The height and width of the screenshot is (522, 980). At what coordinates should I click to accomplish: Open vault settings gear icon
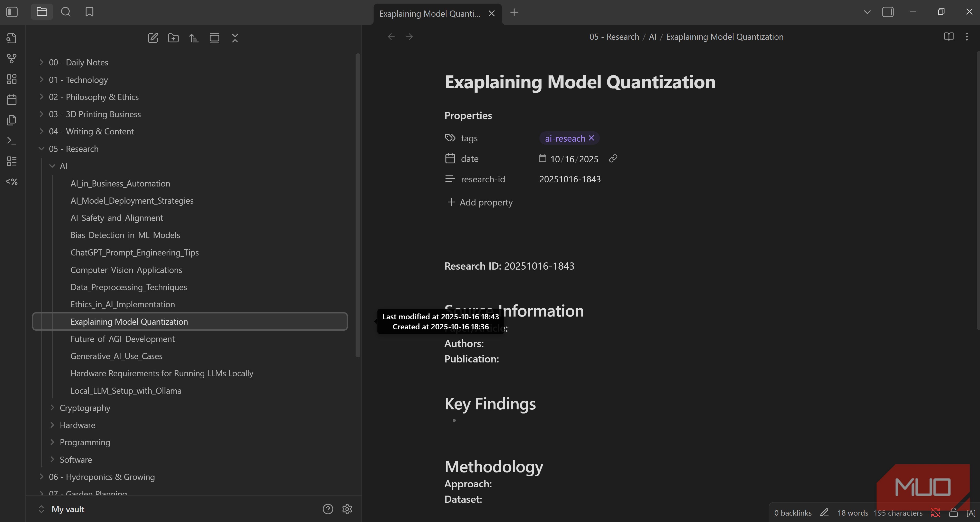[x=347, y=509]
